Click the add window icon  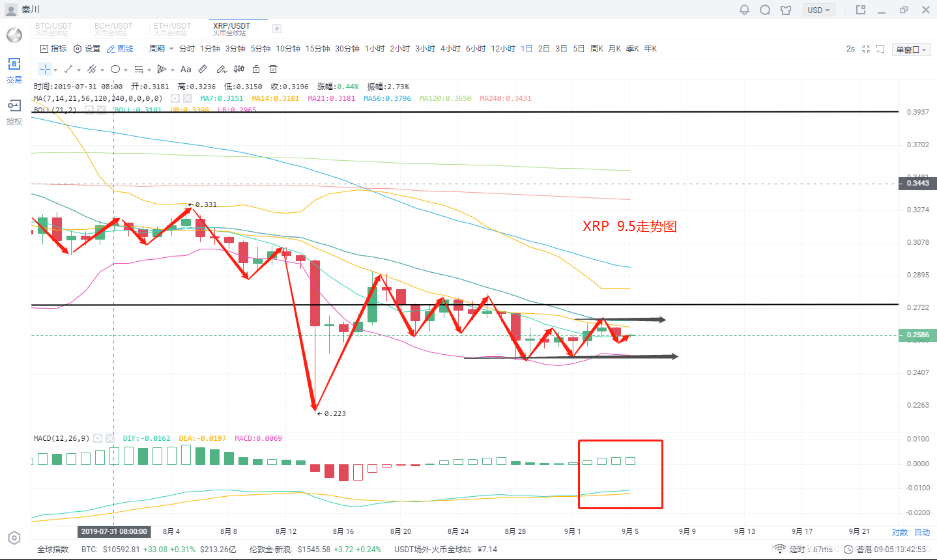click(880, 49)
